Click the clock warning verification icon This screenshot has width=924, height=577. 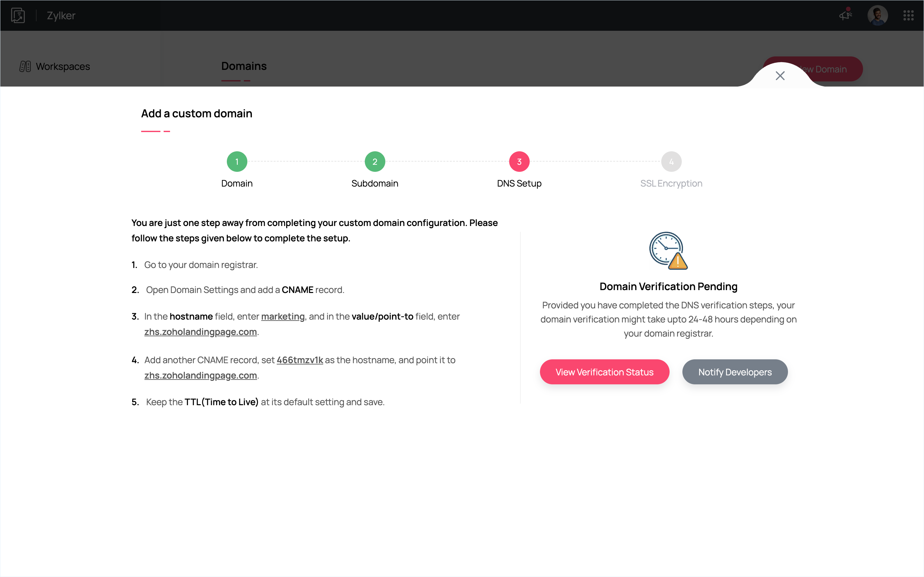[x=668, y=250]
